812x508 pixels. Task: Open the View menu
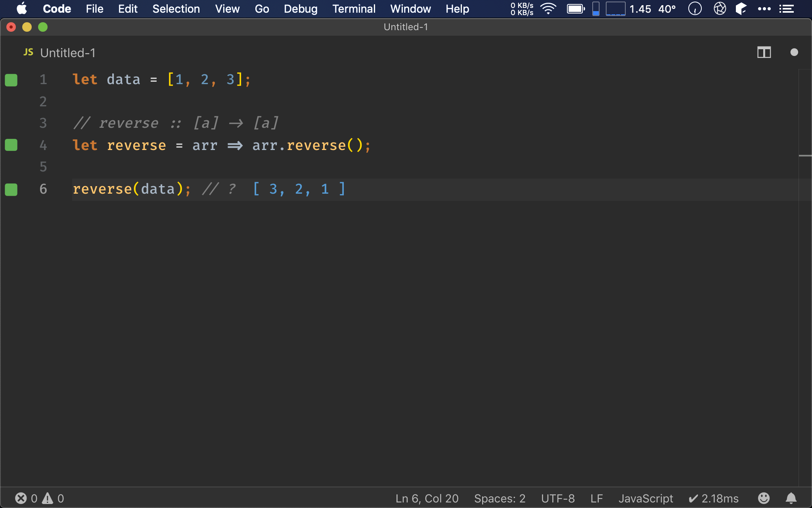click(227, 9)
